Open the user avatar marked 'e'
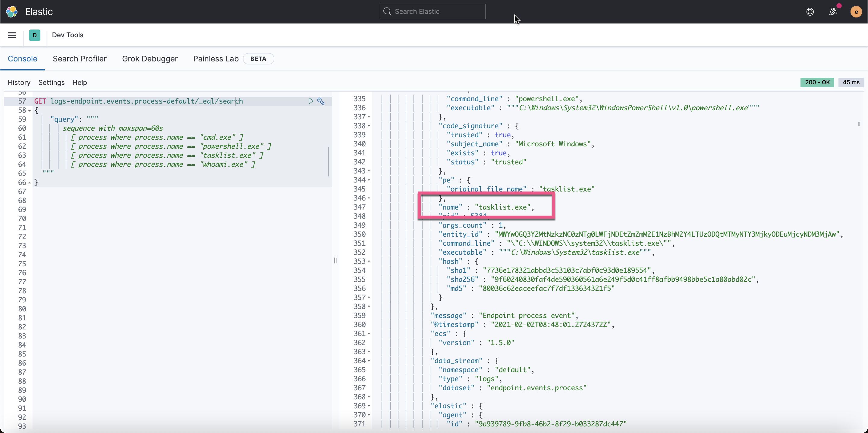 (856, 11)
